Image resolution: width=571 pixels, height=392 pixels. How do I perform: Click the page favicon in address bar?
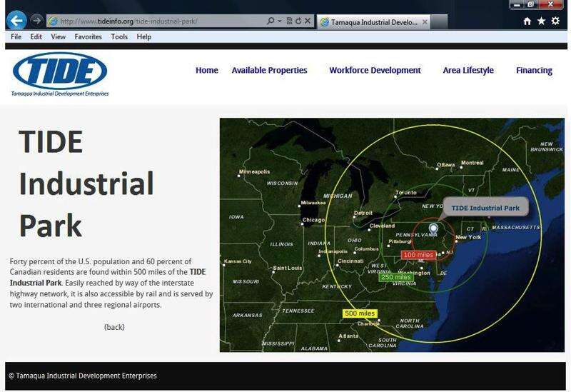(53, 21)
